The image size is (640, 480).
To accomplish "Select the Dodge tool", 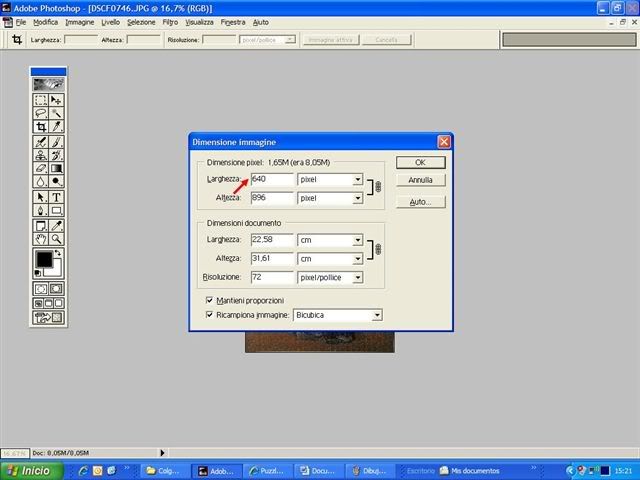I will (x=56, y=181).
